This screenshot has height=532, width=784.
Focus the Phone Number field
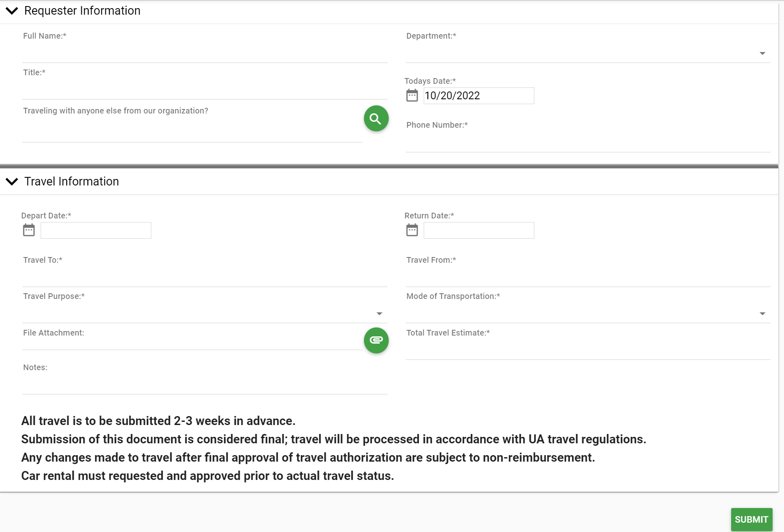(x=588, y=143)
